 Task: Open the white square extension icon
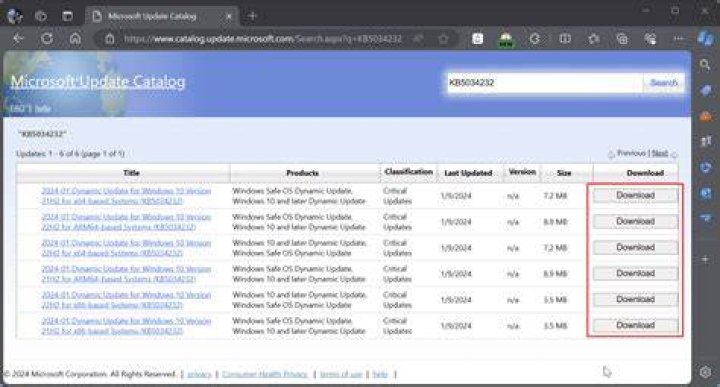tap(478, 39)
